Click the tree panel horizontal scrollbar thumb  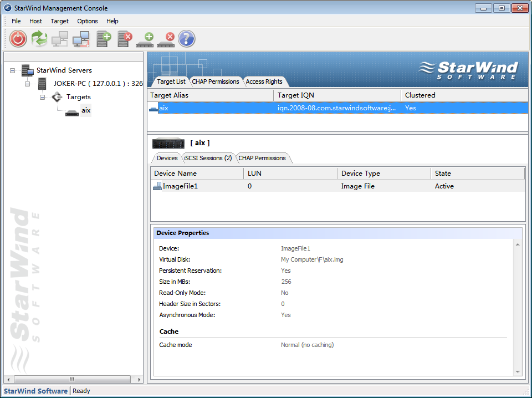click(x=72, y=379)
